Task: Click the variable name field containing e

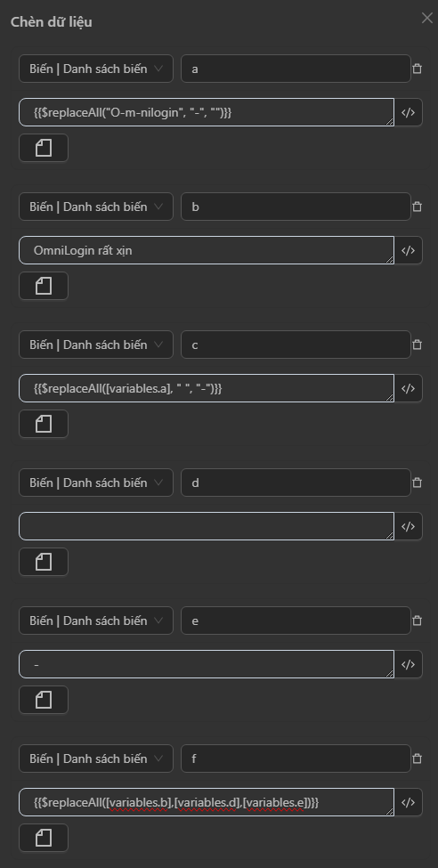Action: pos(296,621)
